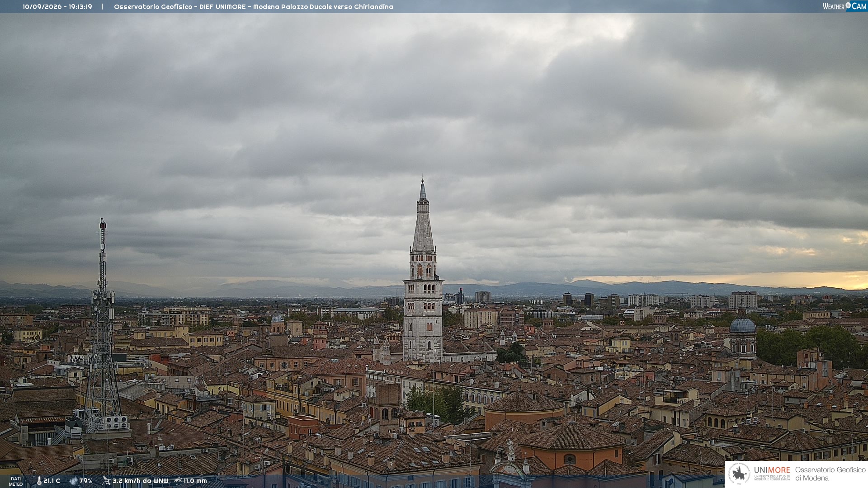The height and width of the screenshot is (488, 868).
Task: Select the 11.0 mm rainfall reading
Action: (x=195, y=481)
